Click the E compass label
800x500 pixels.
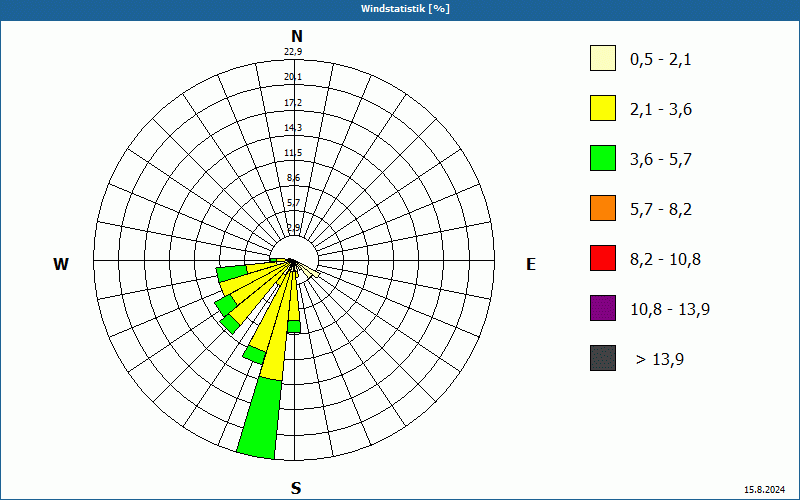531,264
